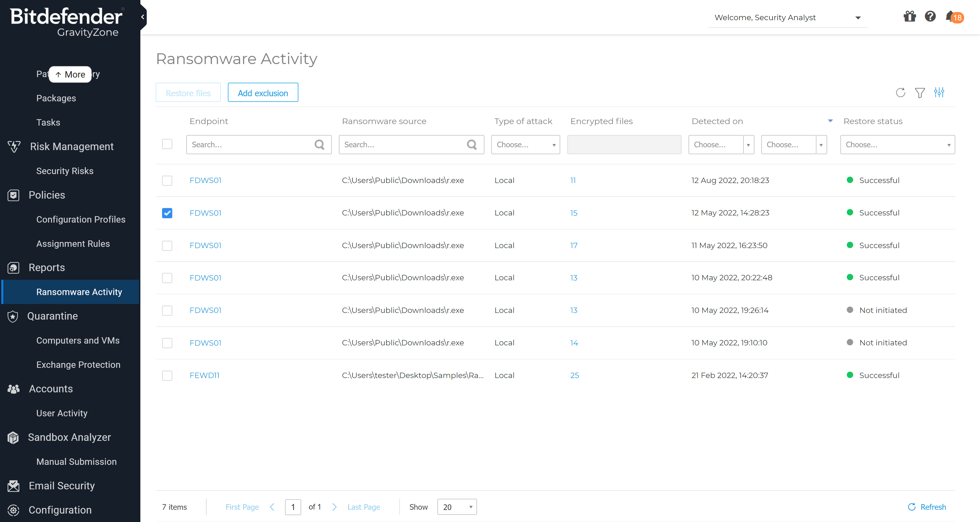Open the column settings sliders icon
The height and width of the screenshot is (522, 980).
click(x=939, y=92)
